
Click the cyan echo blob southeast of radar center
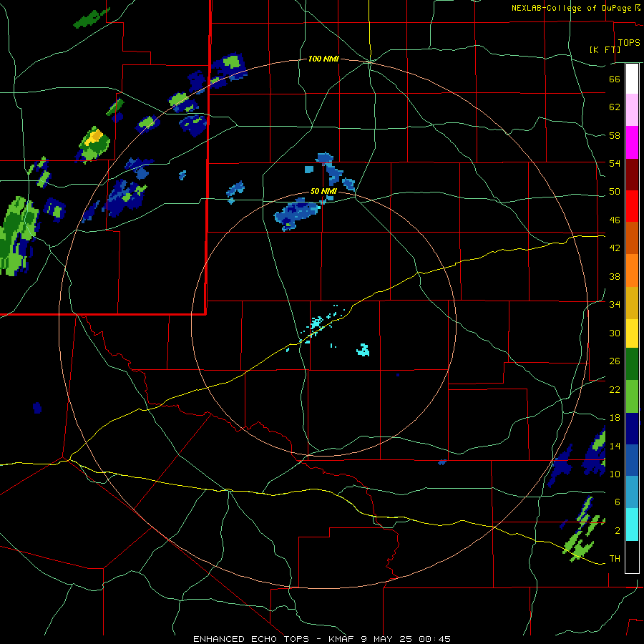[x=363, y=350]
